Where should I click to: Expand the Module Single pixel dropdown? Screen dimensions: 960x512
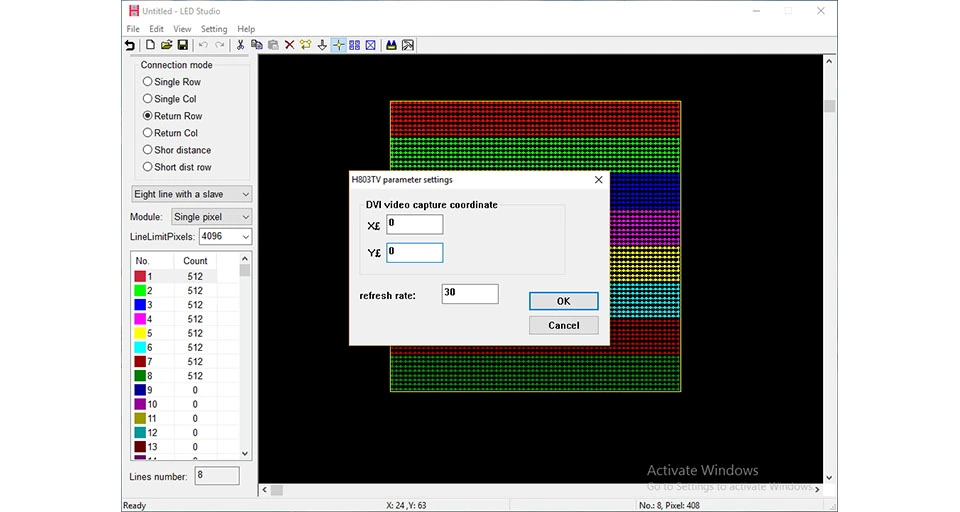click(211, 217)
